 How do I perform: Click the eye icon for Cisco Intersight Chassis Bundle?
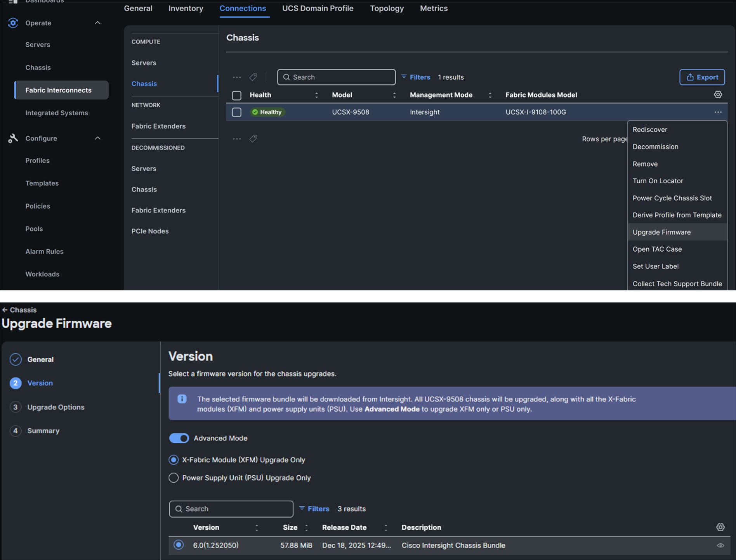point(720,545)
